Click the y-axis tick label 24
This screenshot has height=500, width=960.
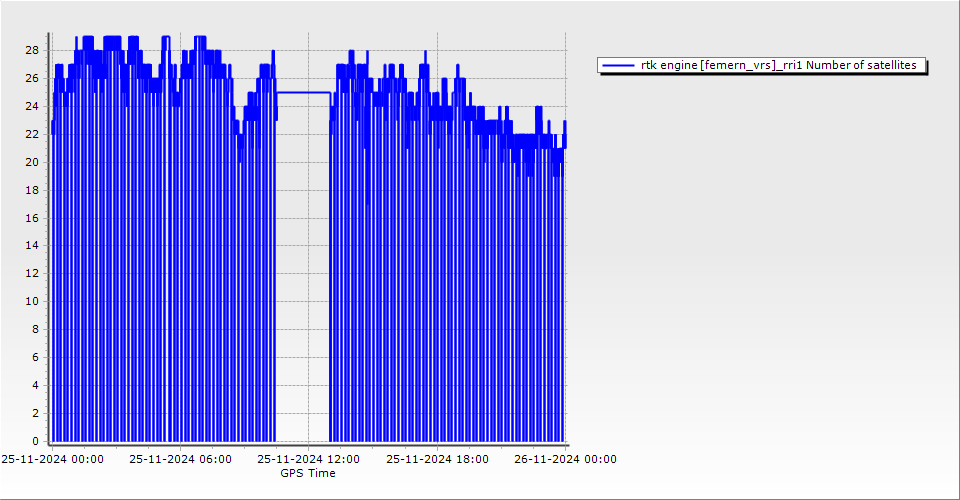pos(32,106)
